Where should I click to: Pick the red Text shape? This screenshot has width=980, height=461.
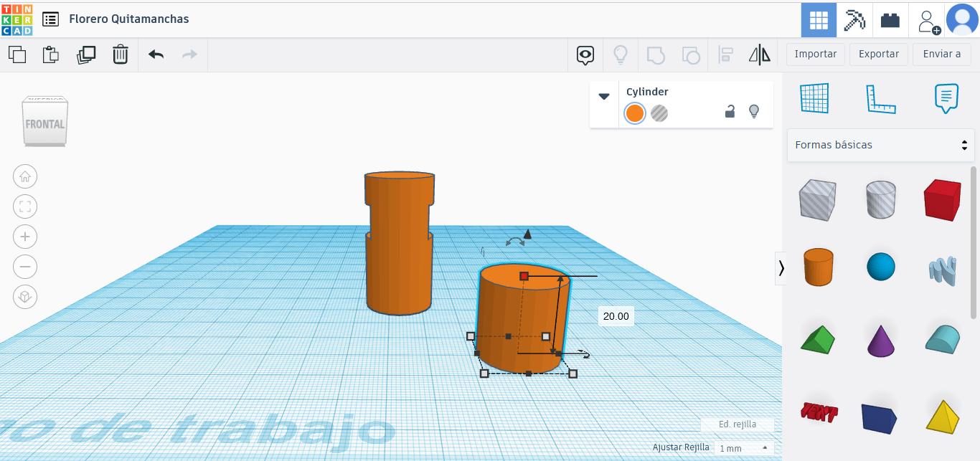[818, 413]
